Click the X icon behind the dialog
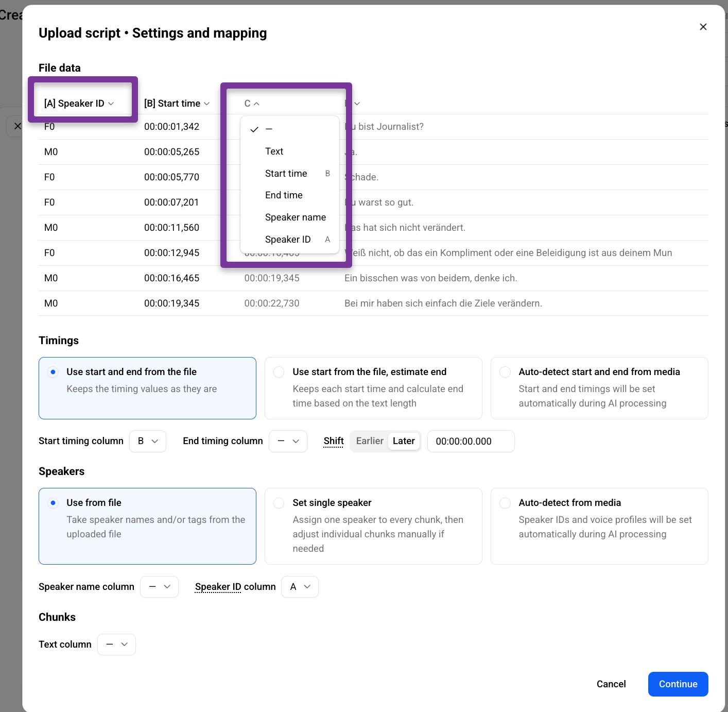This screenshot has width=728, height=712. pos(17,126)
